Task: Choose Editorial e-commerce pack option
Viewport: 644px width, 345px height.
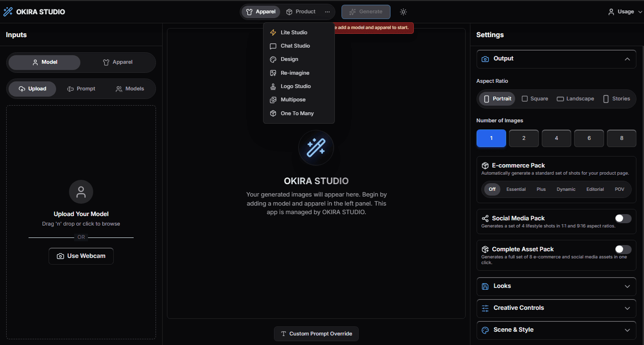Action: click(595, 189)
